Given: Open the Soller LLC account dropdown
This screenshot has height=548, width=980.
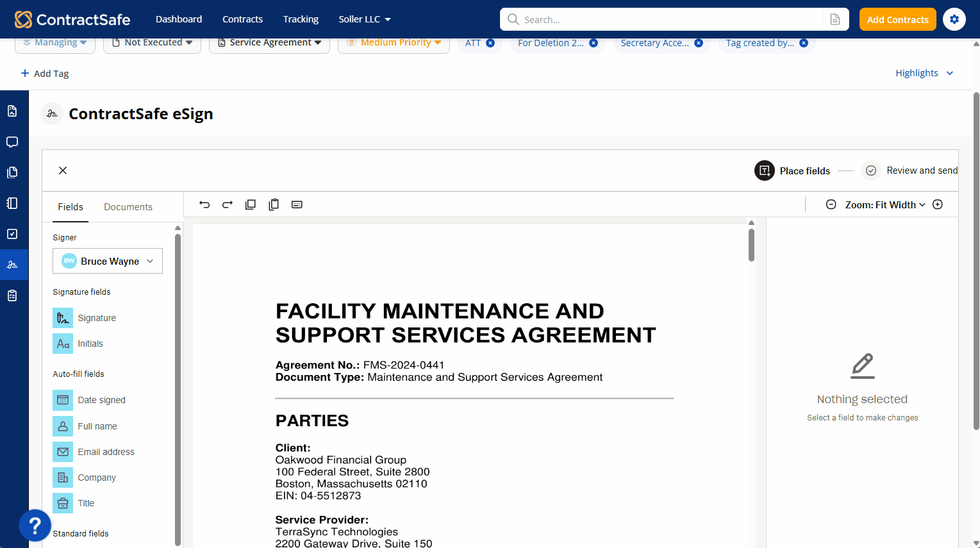Looking at the screenshot, I should (x=365, y=19).
